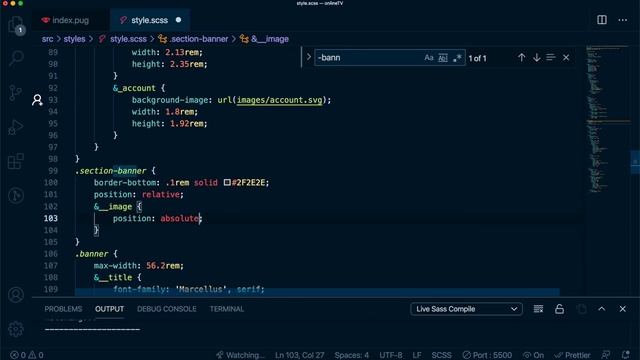
Task: Click the On status item beside Port
Action: click(533, 355)
